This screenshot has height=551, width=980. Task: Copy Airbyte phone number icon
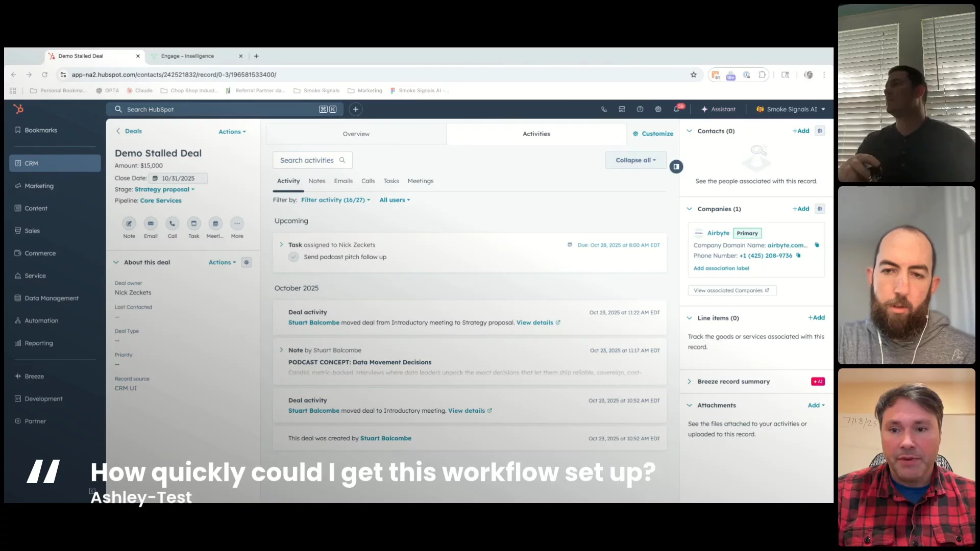(799, 256)
